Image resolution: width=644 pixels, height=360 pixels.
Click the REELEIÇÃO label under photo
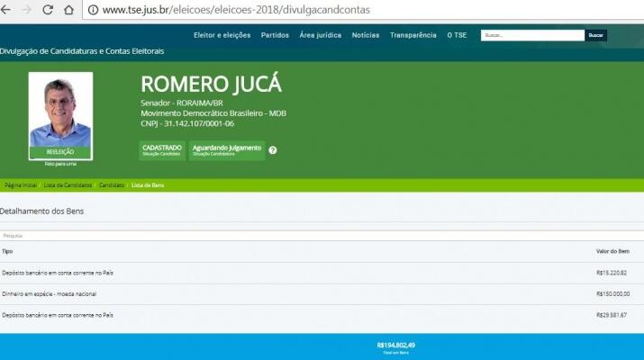click(60, 152)
